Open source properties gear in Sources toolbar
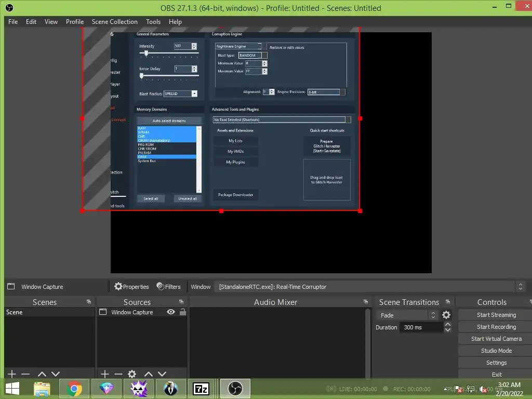This screenshot has width=532, height=399. 132,374
